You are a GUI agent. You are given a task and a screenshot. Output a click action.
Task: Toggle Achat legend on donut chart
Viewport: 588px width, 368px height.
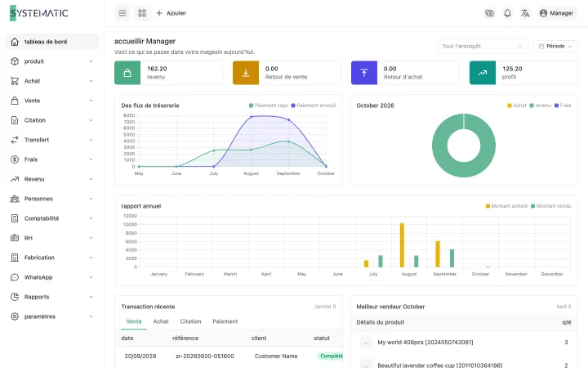coord(517,105)
